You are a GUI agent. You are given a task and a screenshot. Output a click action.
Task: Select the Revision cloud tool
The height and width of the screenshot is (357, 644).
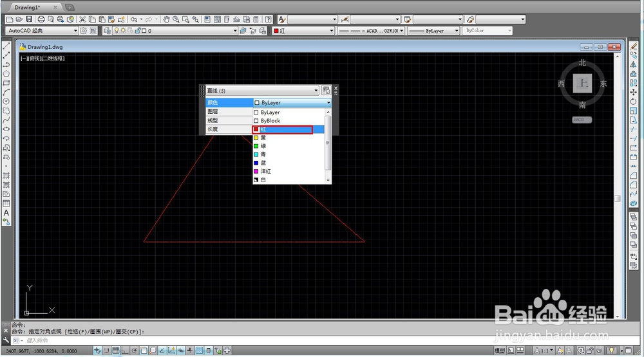click(x=6, y=111)
